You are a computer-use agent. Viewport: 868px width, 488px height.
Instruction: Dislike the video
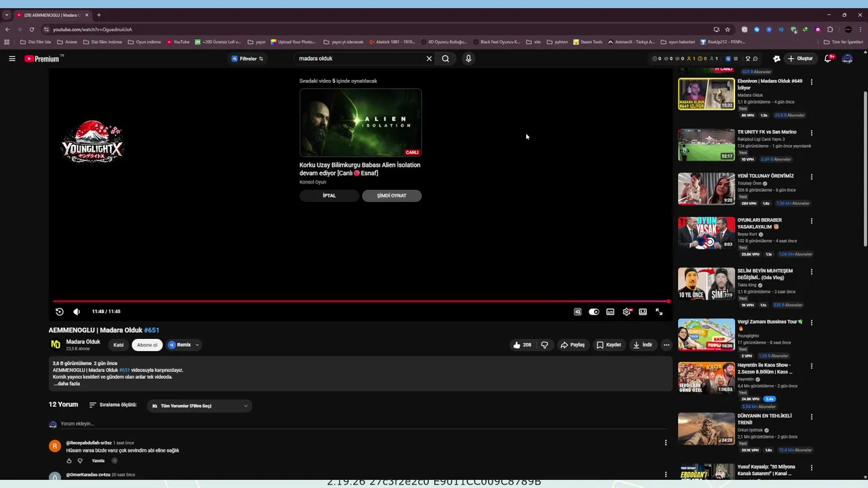pos(544,345)
